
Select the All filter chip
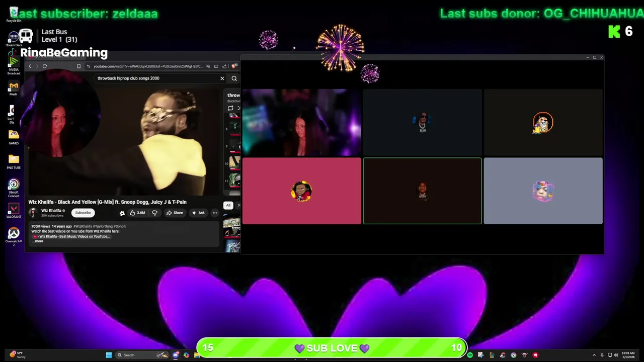pyautogui.click(x=228, y=205)
